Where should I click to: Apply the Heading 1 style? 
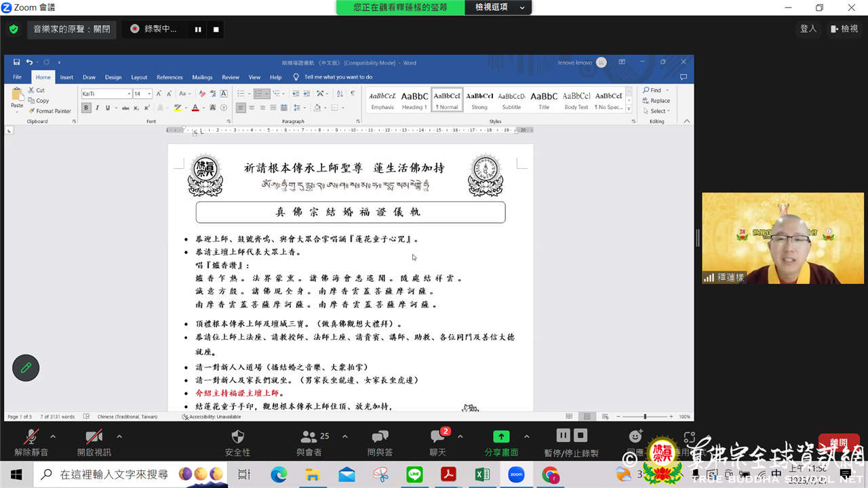414,100
